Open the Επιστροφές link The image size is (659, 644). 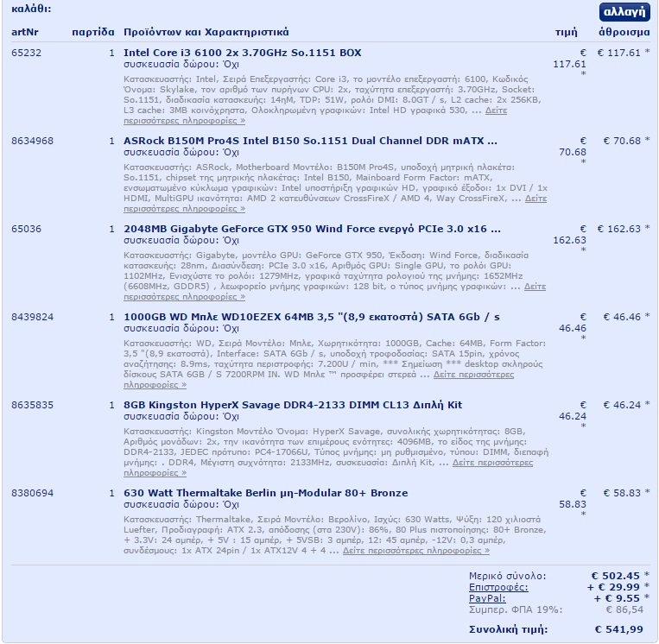(498, 587)
